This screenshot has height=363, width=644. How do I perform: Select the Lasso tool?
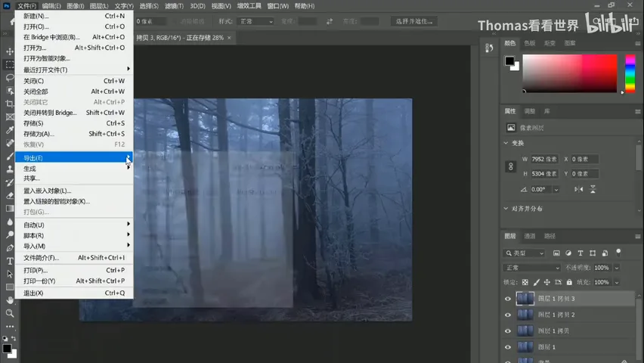click(9, 78)
